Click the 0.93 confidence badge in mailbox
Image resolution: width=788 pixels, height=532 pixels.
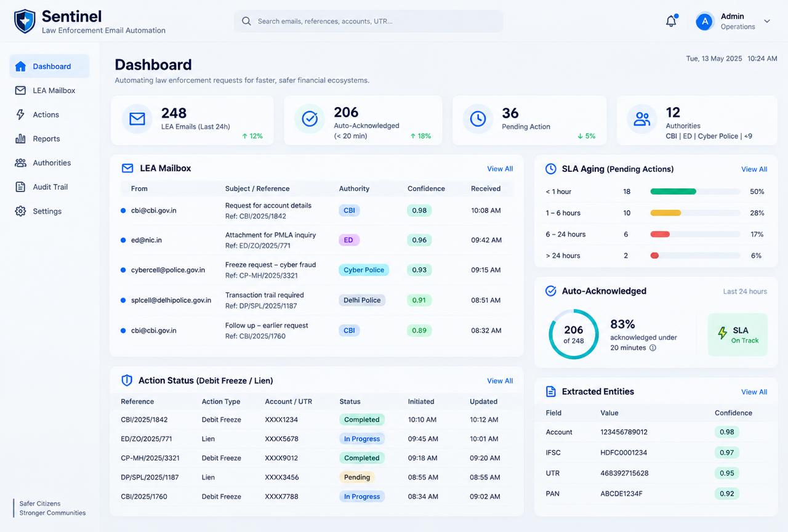pos(419,270)
